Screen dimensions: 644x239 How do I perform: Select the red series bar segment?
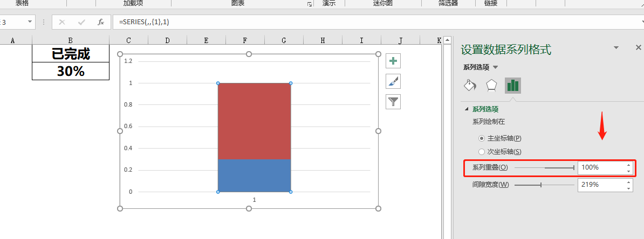[x=254, y=121]
